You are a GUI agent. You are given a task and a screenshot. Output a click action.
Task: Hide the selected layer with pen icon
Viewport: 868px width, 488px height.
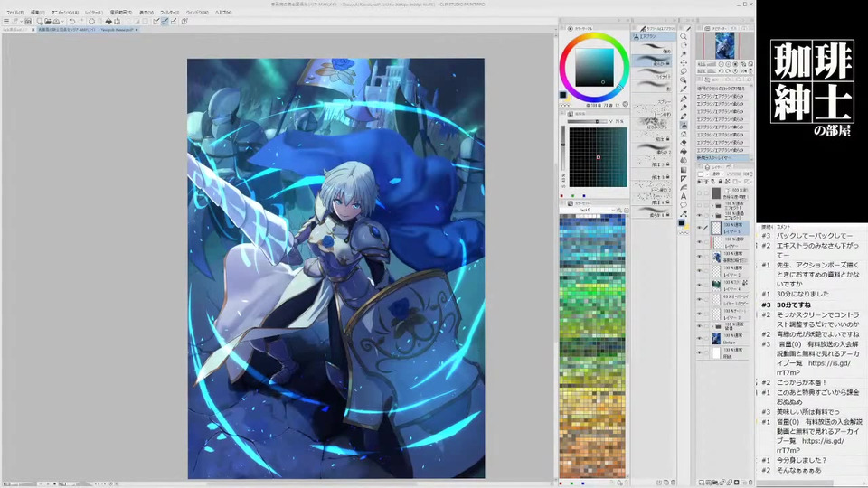tap(699, 228)
